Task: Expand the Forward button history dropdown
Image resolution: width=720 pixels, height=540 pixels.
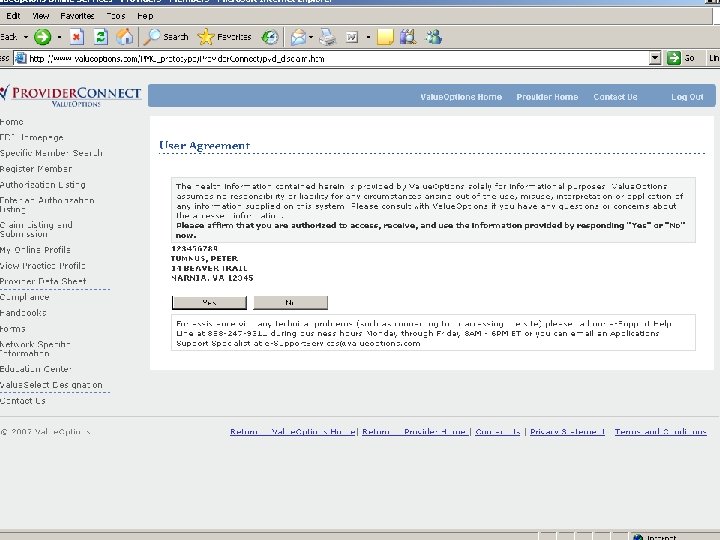Action: [59, 37]
